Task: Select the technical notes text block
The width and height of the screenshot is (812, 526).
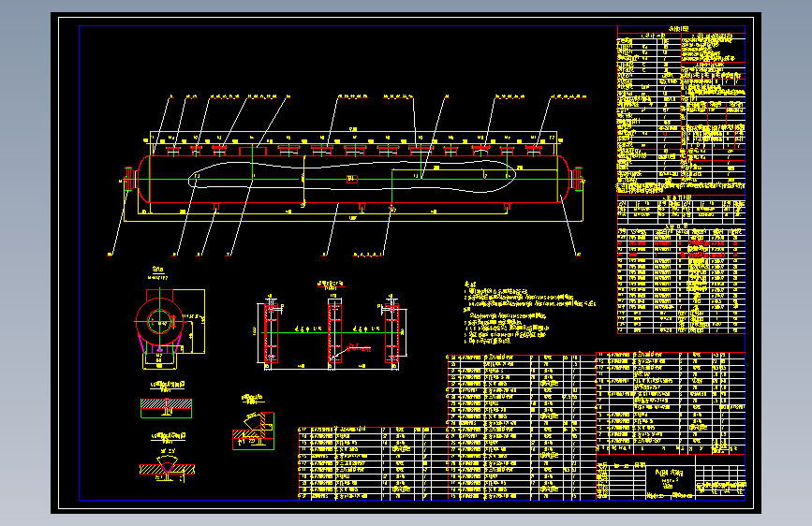Action: point(529,314)
